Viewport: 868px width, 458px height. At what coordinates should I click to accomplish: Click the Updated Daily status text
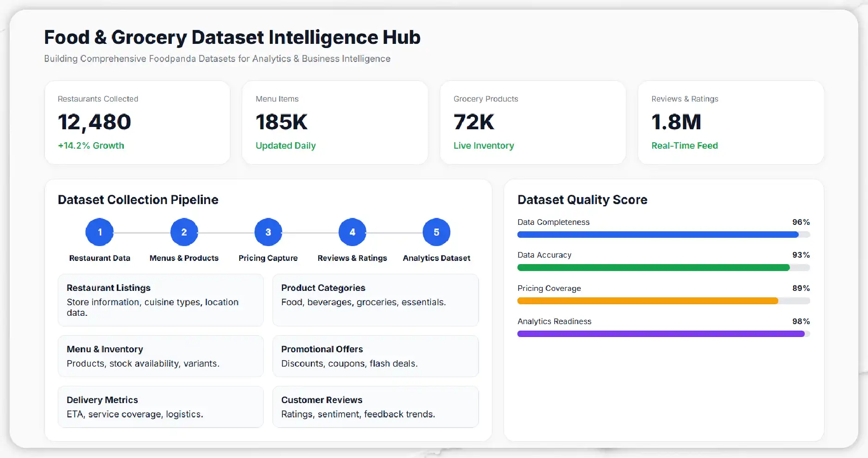[x=285, y=146]
